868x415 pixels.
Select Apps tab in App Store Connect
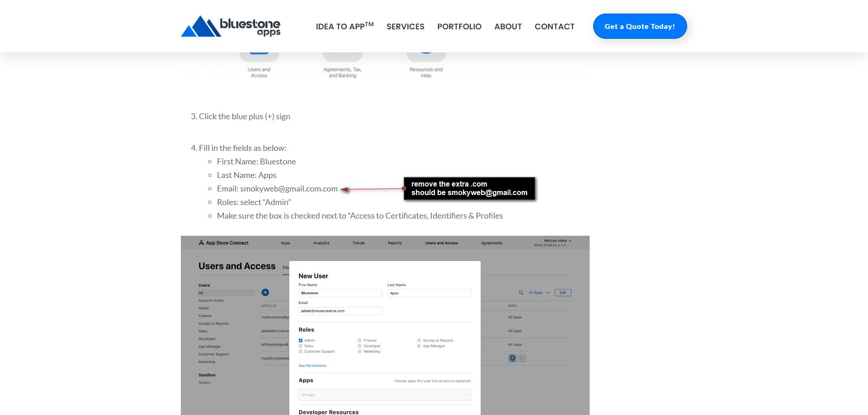[x=285, y=243]
